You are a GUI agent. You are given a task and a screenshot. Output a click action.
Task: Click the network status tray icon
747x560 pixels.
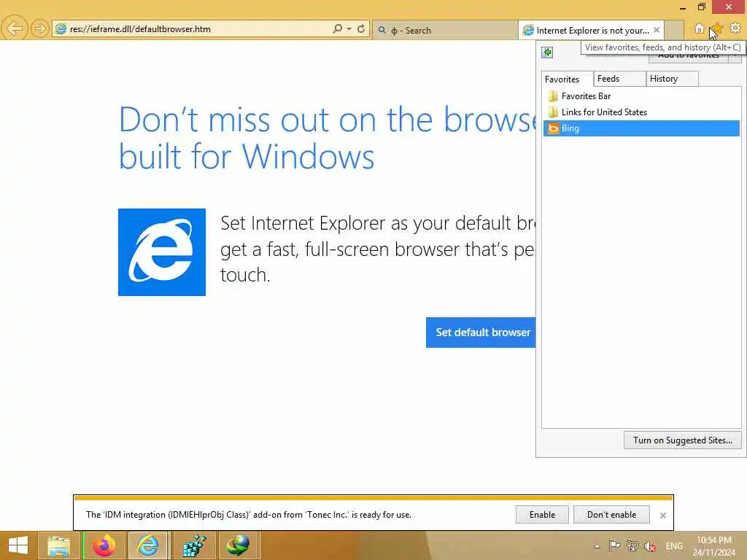point(632,546)
